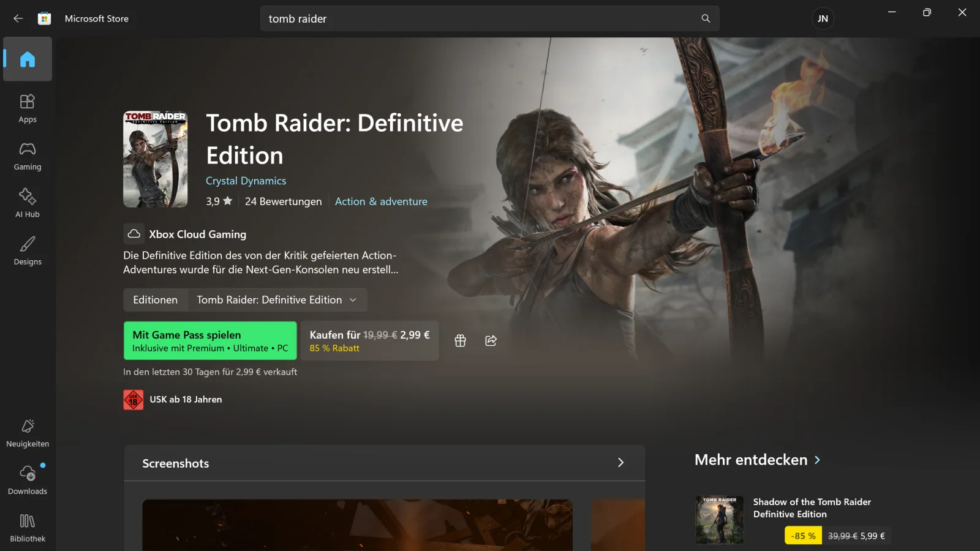The width and height of the screenshot is (980, 551).
Task: Open the AI Hub section
Action: [28, 203]
